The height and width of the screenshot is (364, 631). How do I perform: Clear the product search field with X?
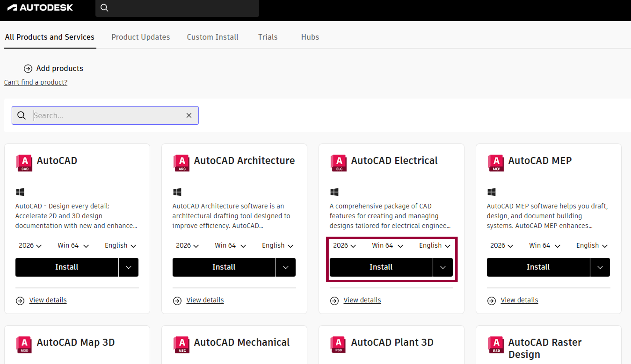pos(189,115)
